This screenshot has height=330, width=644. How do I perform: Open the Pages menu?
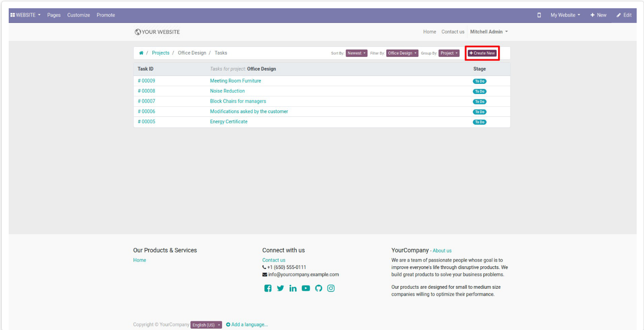pos(54,15)
